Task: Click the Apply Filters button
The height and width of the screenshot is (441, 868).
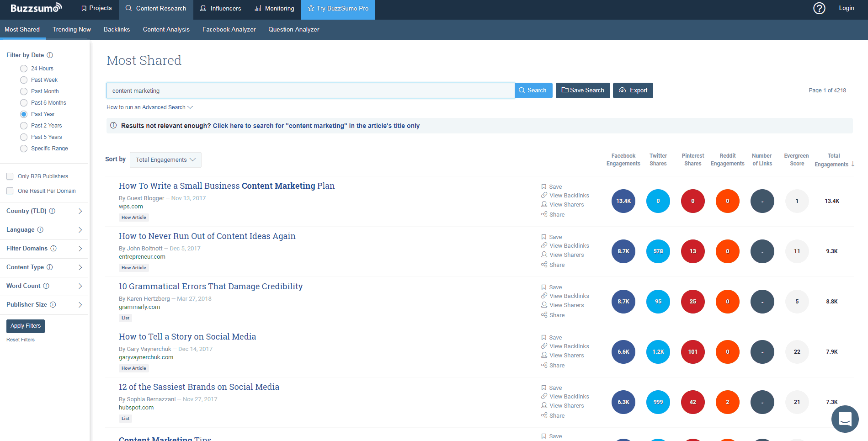Action: [26, 326]
